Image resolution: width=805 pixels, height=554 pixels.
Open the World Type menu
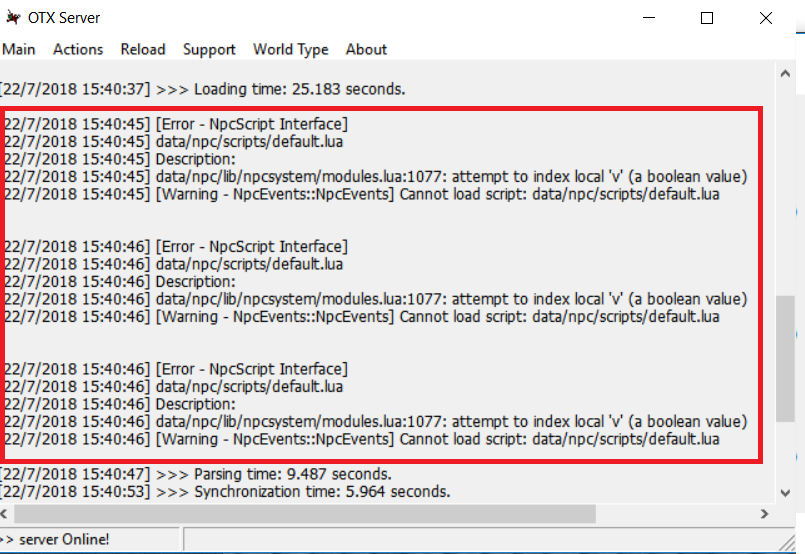291,49
